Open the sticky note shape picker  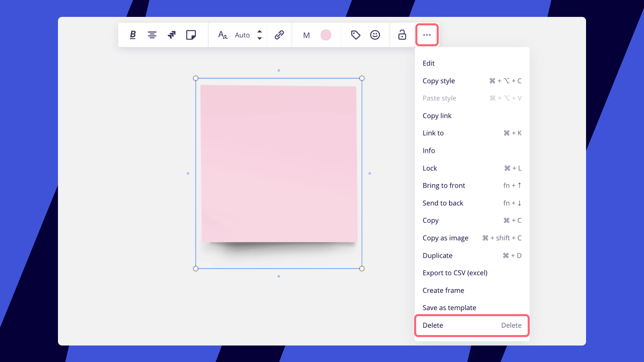(x=192, y=35)
